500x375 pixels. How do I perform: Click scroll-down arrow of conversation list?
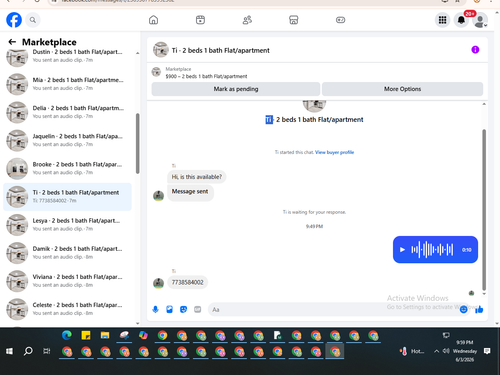click(x=137, y=323)
